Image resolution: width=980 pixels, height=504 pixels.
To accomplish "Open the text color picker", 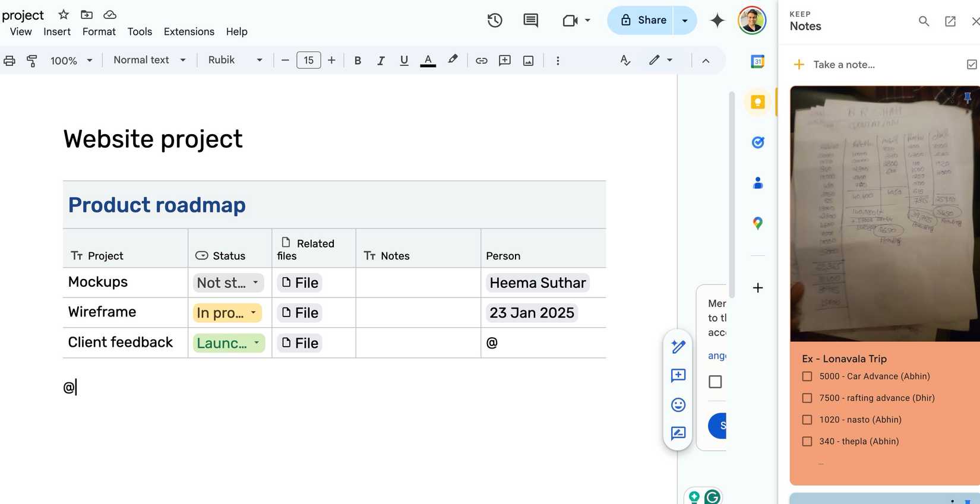I will pyautogui.click(x=428, y=60).
